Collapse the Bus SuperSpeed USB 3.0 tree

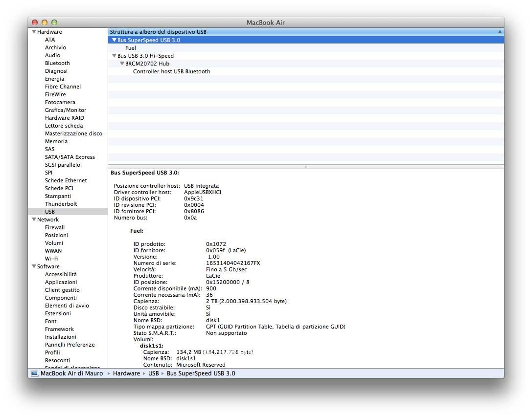(x=114, y=40)
